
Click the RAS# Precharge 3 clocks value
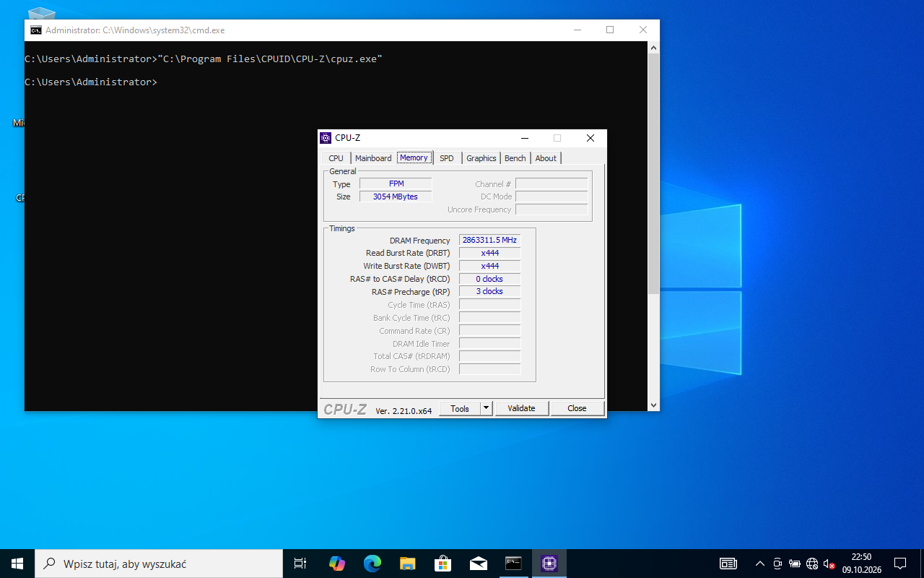point(489,292)
